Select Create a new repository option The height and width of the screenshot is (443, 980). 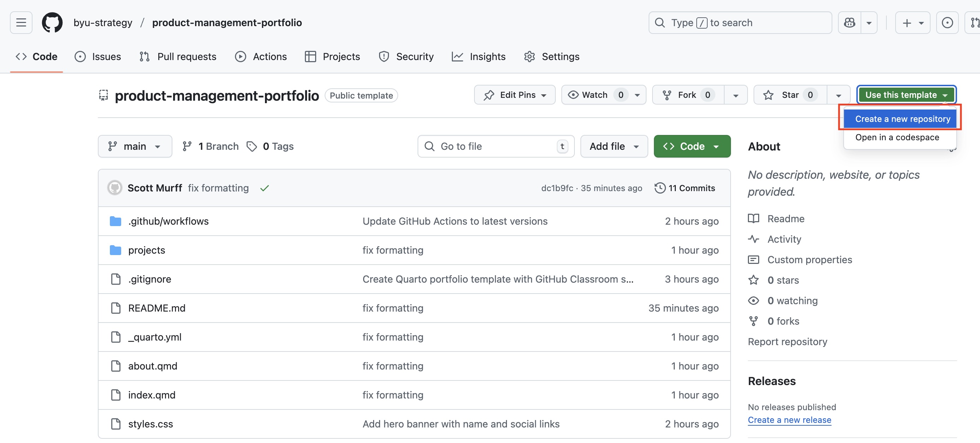[x=902, y=119]
